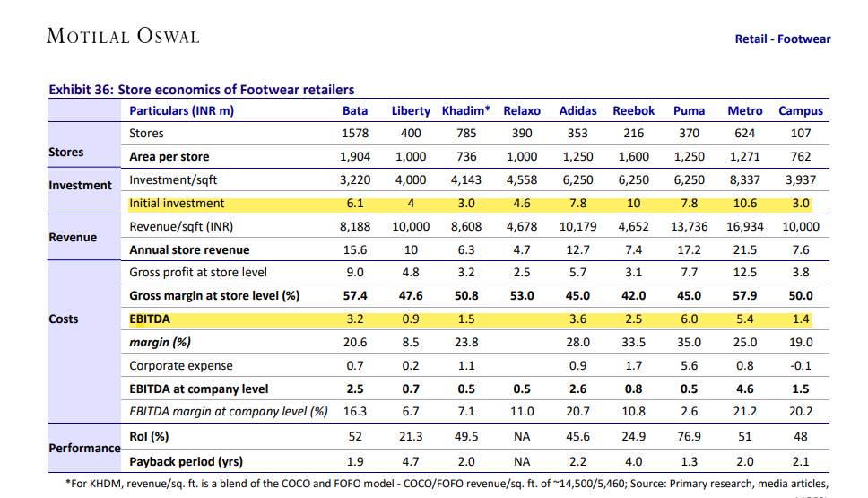The width and height of the screenshot is (868, 498).
Task: Click the Gross profit at store level label
Action: [197, 273]
